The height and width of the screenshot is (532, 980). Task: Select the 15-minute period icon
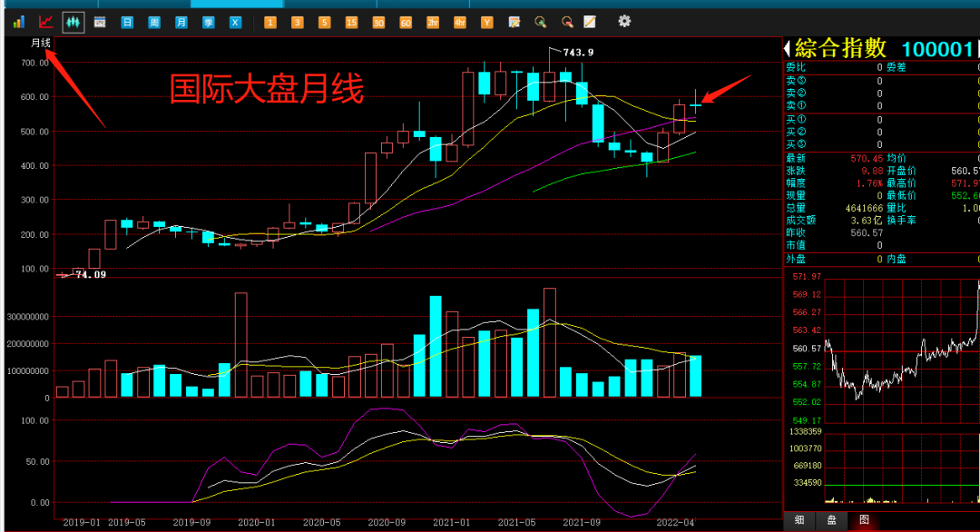351,23
